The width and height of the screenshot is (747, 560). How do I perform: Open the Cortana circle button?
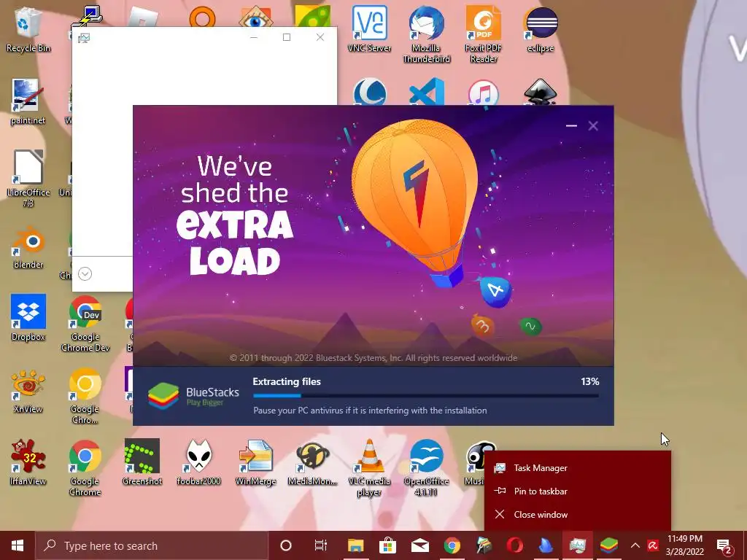point(286,545)
